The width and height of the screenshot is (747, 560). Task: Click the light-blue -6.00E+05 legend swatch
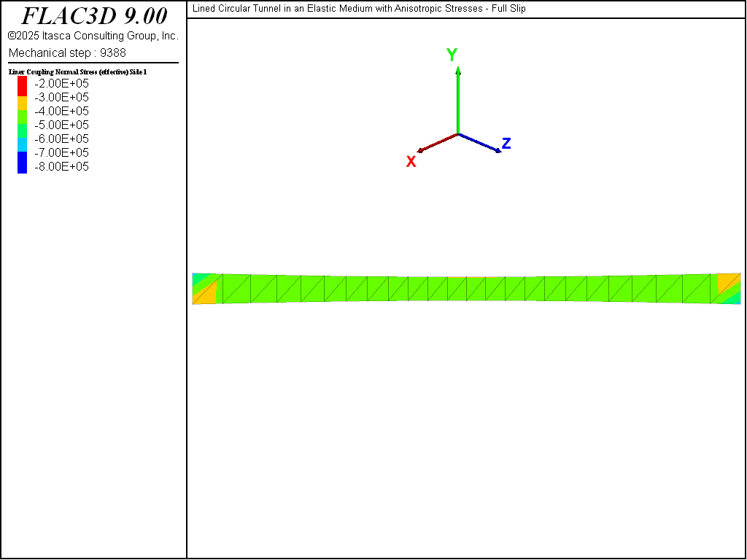tap(22, 145)
